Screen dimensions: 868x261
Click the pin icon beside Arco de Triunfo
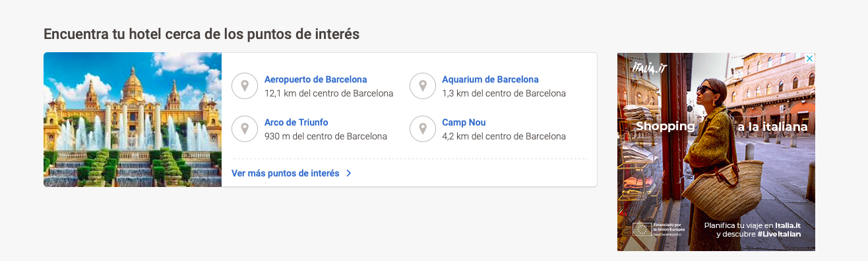tap(245, 129)
